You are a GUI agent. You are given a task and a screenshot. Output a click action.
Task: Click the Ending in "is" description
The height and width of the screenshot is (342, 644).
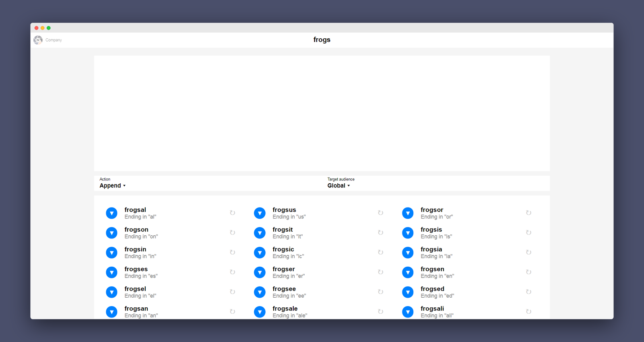436,236
